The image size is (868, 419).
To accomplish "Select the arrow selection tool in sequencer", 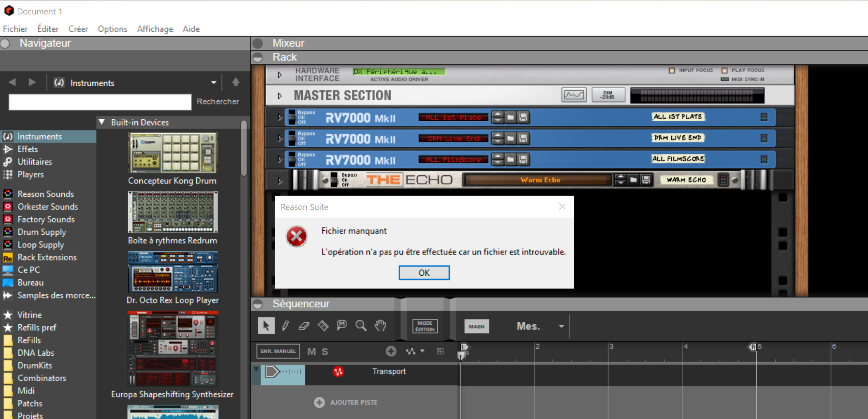I will [266, 325].
